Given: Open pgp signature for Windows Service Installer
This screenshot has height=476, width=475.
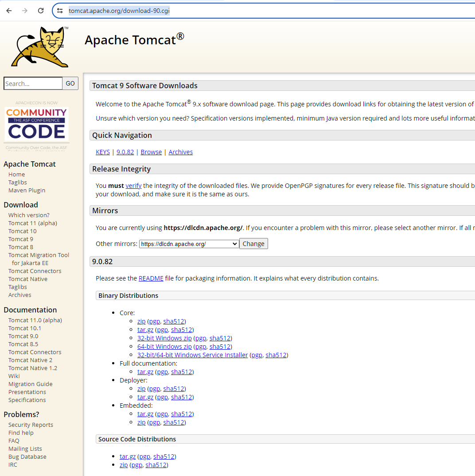Looking at the screenshot, I should (257, 355).
